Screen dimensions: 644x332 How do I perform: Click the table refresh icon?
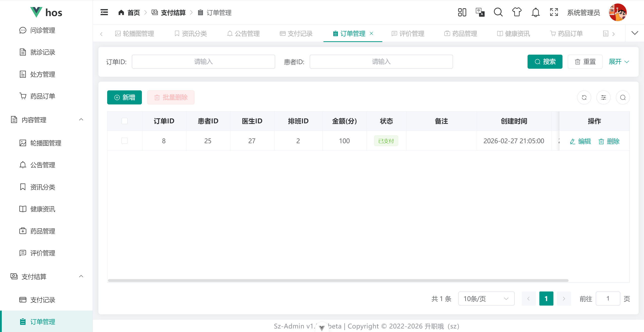[584, 97]
